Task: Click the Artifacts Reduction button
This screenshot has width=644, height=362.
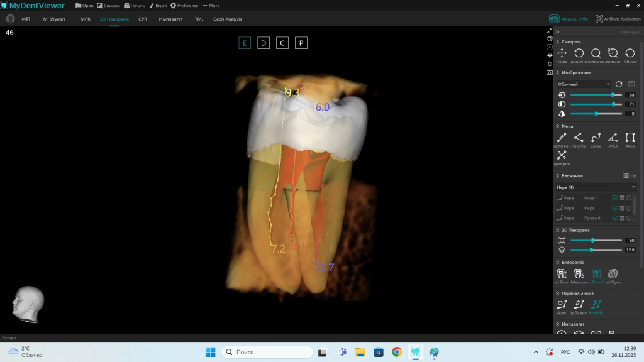Action: pyautogui.click(x=618, y=19)
